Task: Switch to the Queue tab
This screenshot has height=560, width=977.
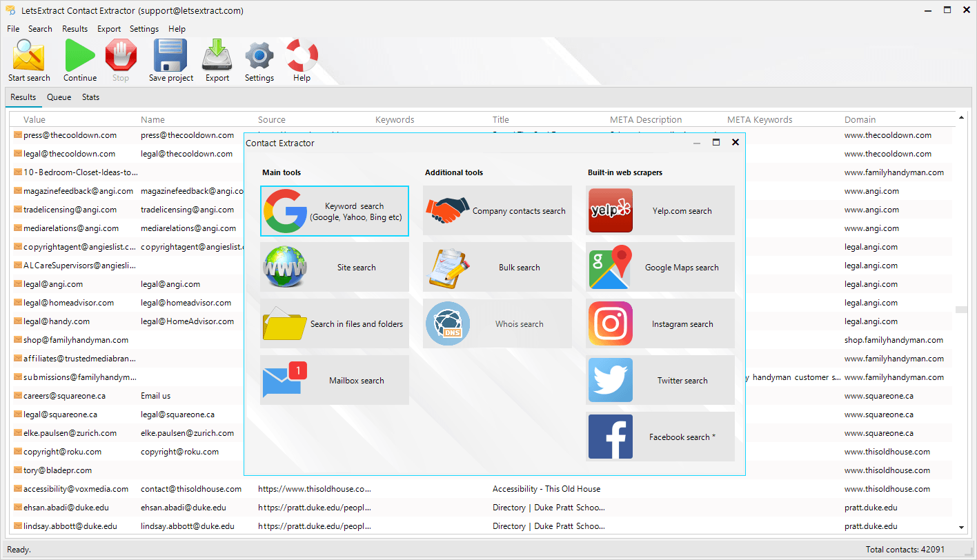Action: (x=59, y=97)
